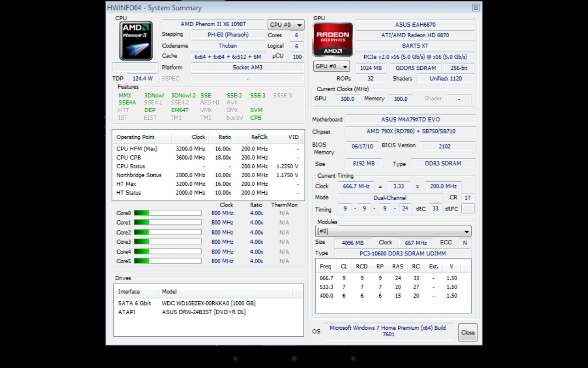Screen dimensions: 588x368
Task: Click the PC3-10600 DDR3 SDRAM UDIMM field
Action: 402,253
